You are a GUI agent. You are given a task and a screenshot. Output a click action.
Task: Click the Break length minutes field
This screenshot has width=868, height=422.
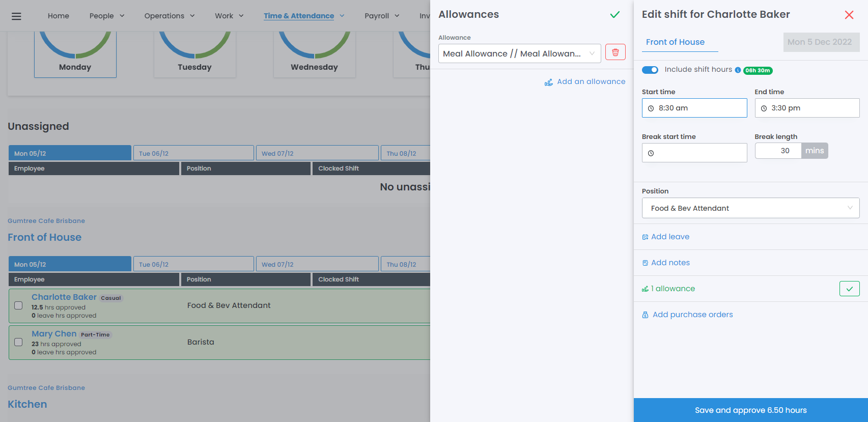pyautogui.click(x=778, y=151)
